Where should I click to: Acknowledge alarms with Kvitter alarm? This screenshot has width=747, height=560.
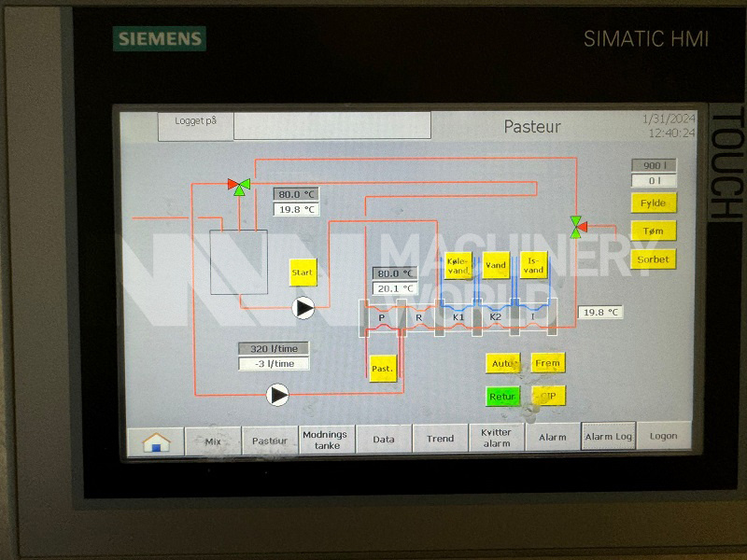497,438
